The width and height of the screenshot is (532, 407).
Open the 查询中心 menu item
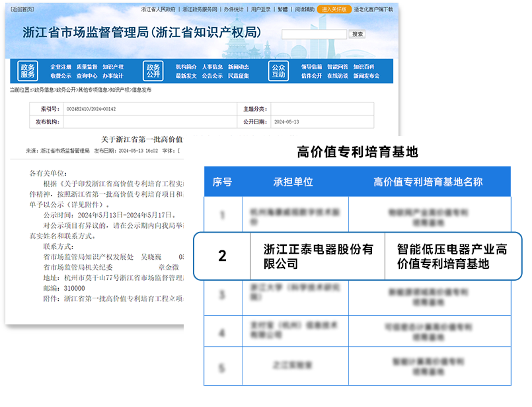(87, 75)
